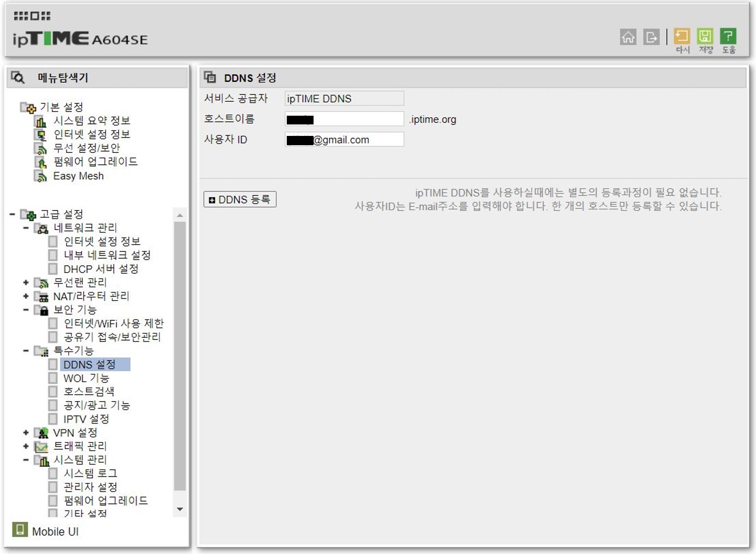Expand the 무선랜 관리 tree node
Image resolution: width=756 pixels, height=554 pixels.
pyautogui.click(x=26, y=283)
